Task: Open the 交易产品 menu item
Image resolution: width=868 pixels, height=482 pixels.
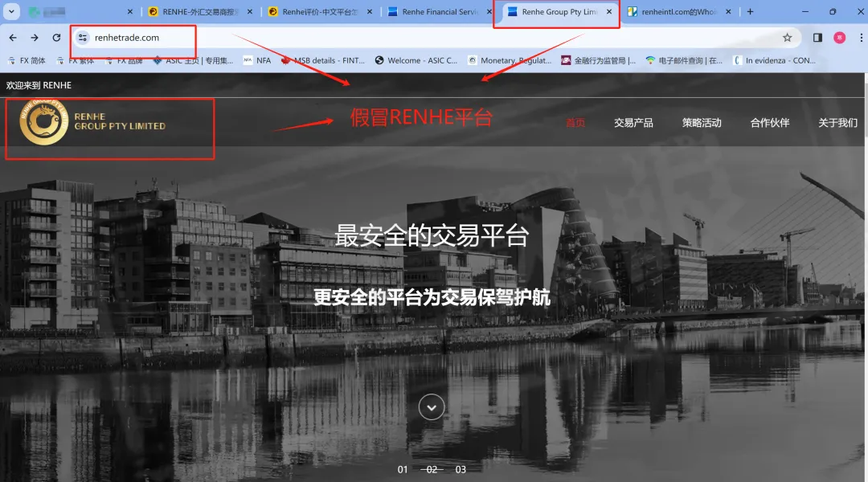Action: 633,123
